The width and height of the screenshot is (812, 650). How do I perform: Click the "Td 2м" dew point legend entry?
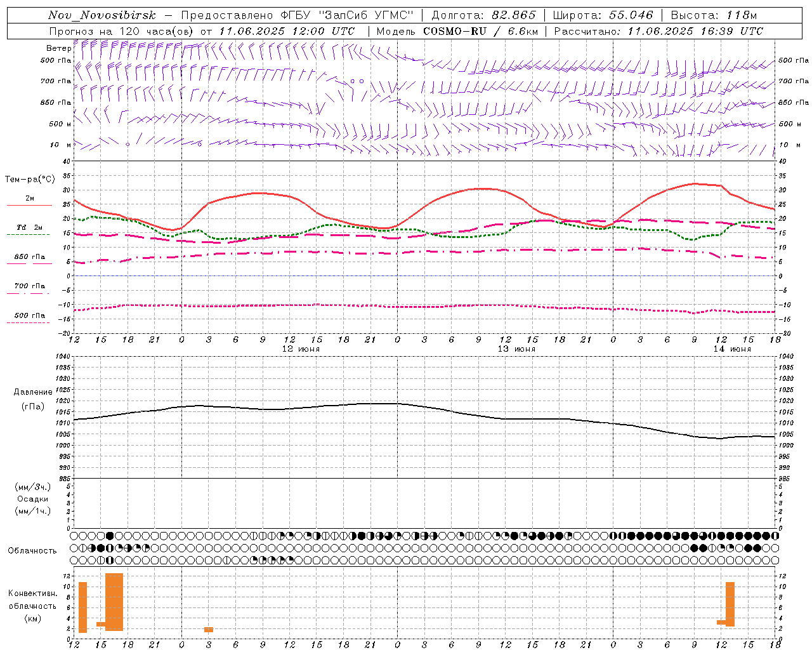pyautogui.click(x=30, y=227)
